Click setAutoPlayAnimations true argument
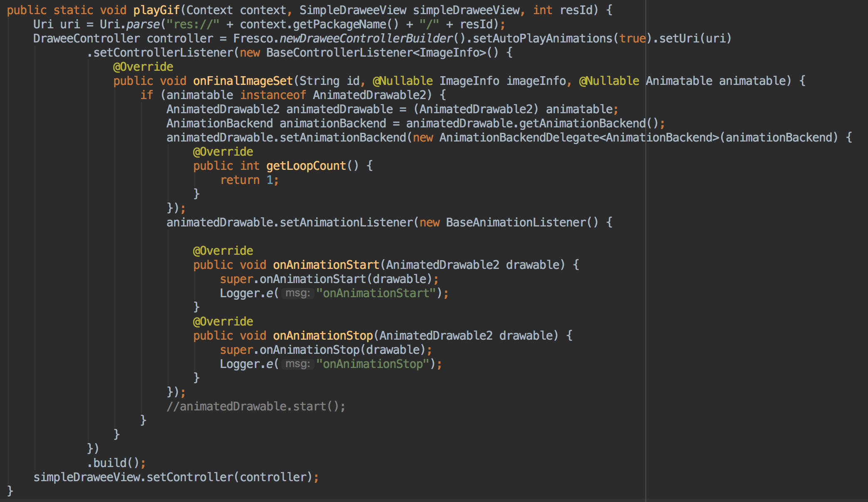The height and width of the screenshot is (502, 868). point(632,38)
